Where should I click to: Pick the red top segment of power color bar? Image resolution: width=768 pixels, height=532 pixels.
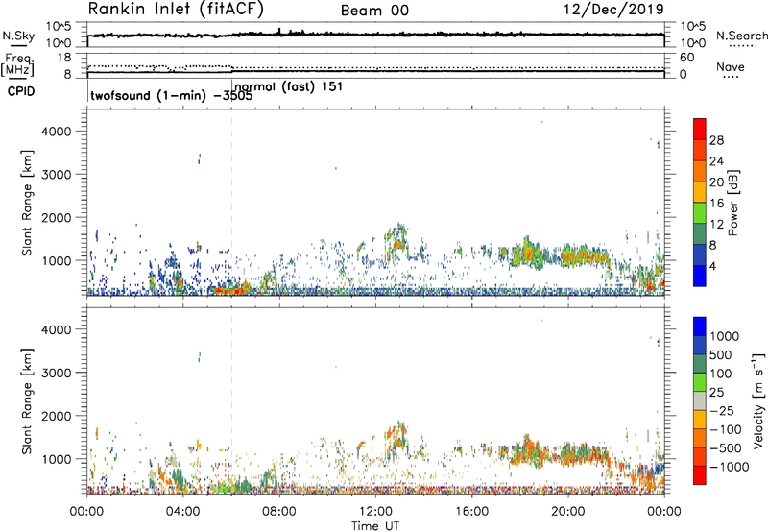tap(700, 129)
